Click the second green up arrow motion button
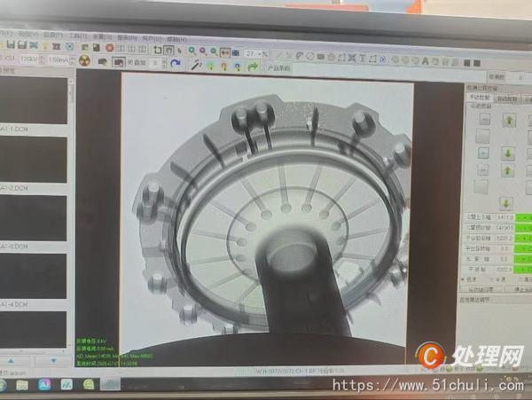Viewport: 532px width, 400px height. tap(507, 170)
